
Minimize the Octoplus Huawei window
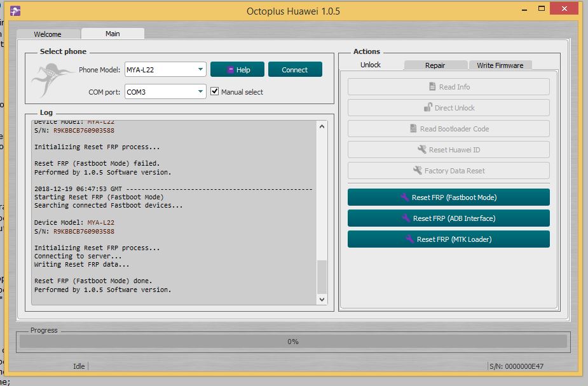click(524, 9)
